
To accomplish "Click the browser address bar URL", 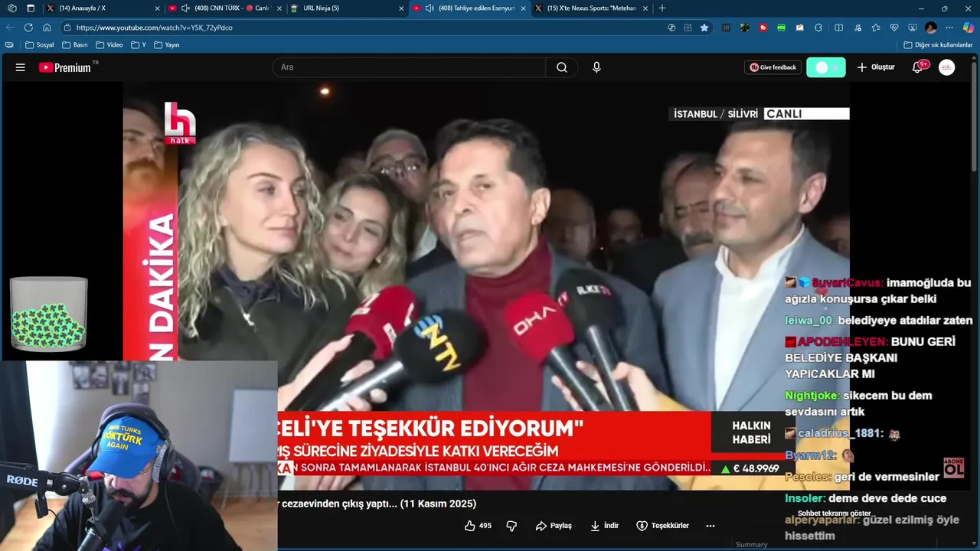I will click(155, 28).
